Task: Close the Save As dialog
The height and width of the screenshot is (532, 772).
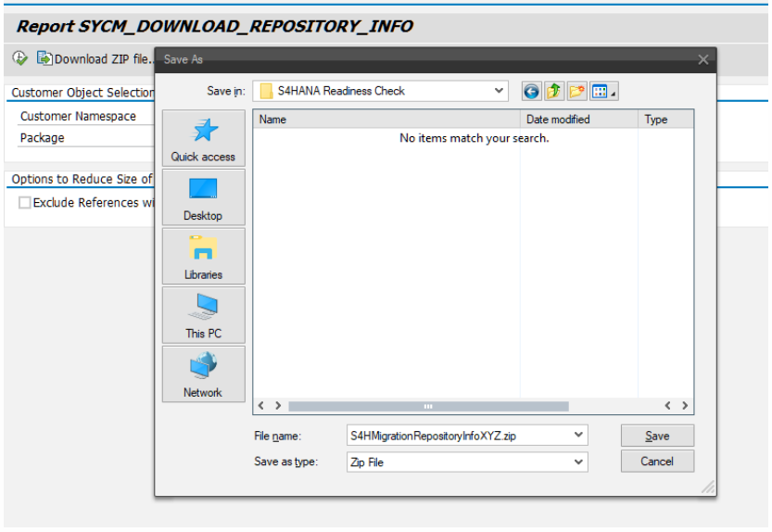Action: coord(703,59)
